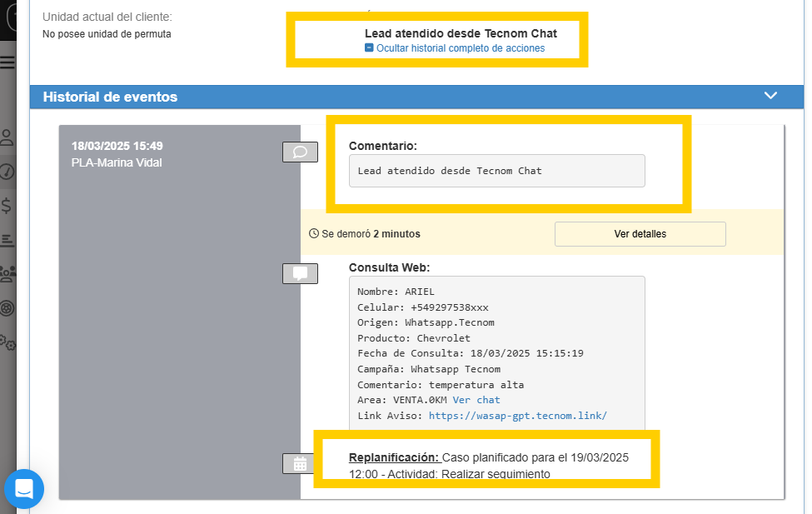This screenshot has height=514, width=812.
Task: Click the Replanificación calendar icon
Action: point(299,464)
